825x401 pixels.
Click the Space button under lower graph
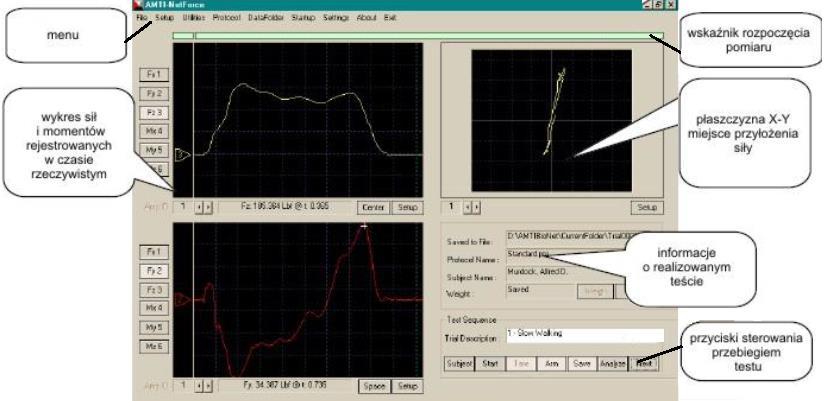click(374, 386)
